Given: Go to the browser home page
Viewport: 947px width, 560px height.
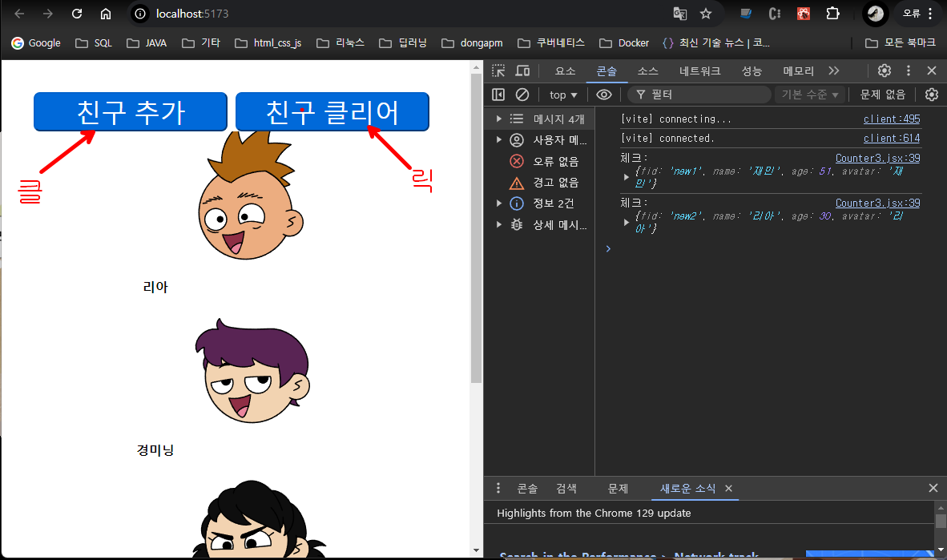Looking at the screenshot, I should 106,14.
